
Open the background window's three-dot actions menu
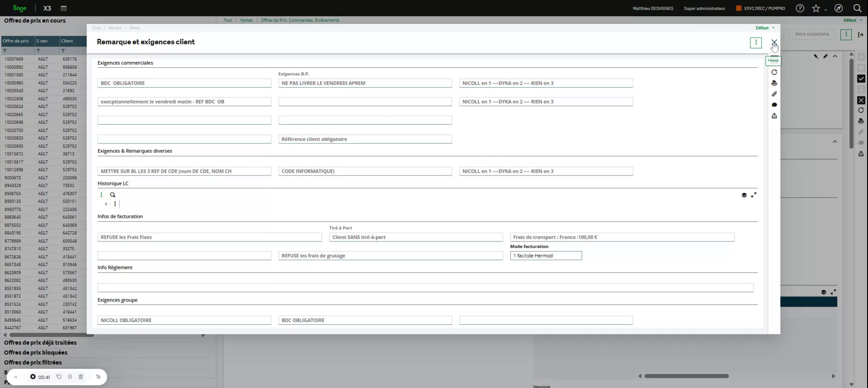click(846, 34)
